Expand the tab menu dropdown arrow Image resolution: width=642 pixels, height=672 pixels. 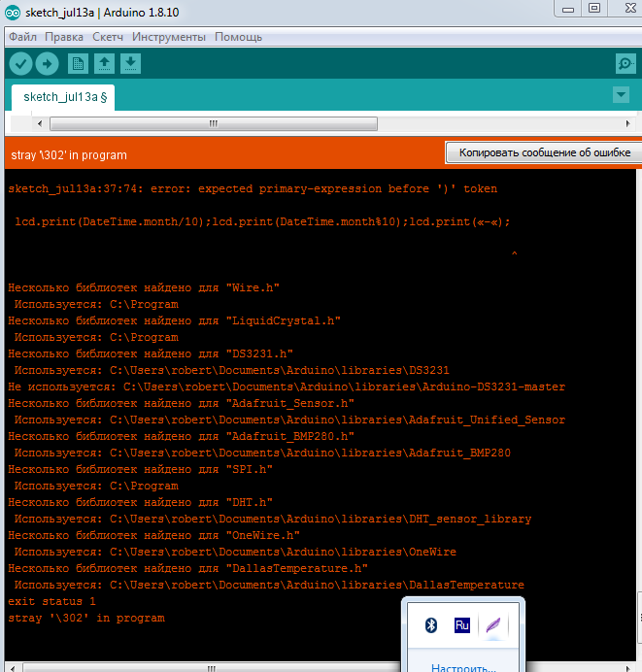click(x=622, y=95)
